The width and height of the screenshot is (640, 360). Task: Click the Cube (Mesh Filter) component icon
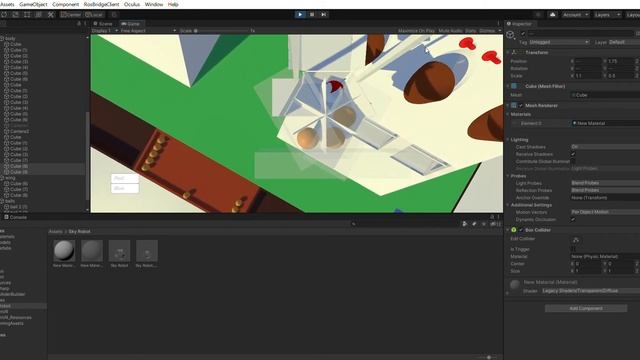point(514,86)
